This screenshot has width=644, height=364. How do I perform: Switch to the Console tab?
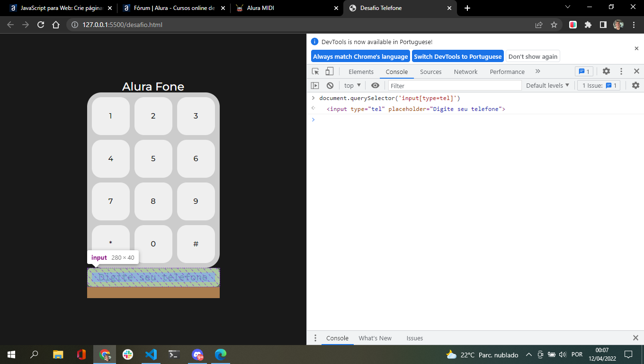[397, 72]
